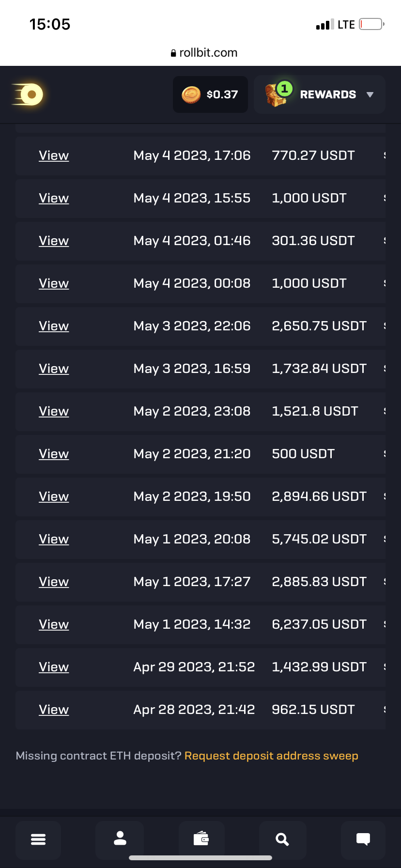Open the user profile icon
Screen dimensions: 401x868
click(x=120, y=838)
